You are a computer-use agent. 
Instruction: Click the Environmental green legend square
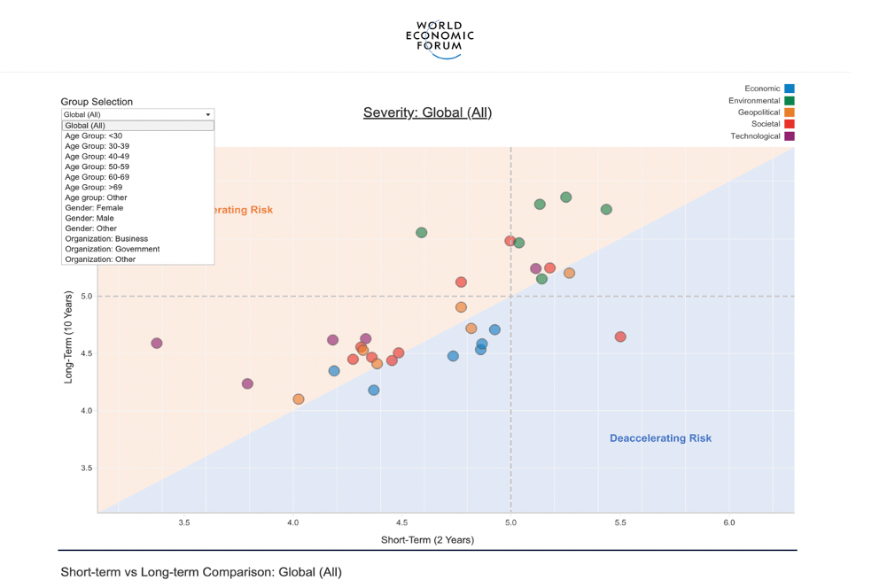pos(789,101)
